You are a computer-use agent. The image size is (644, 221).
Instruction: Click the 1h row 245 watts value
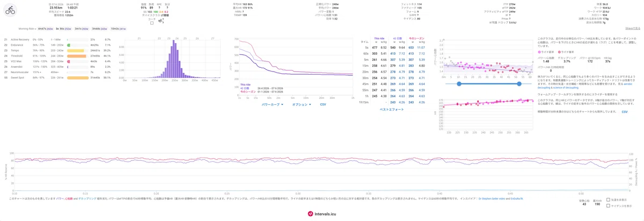(375, 96)
